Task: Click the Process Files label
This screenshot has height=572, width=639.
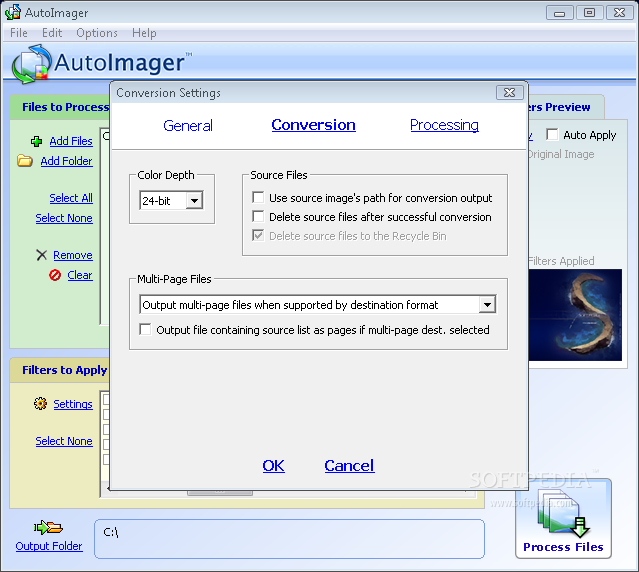Action: pos(563,547)
